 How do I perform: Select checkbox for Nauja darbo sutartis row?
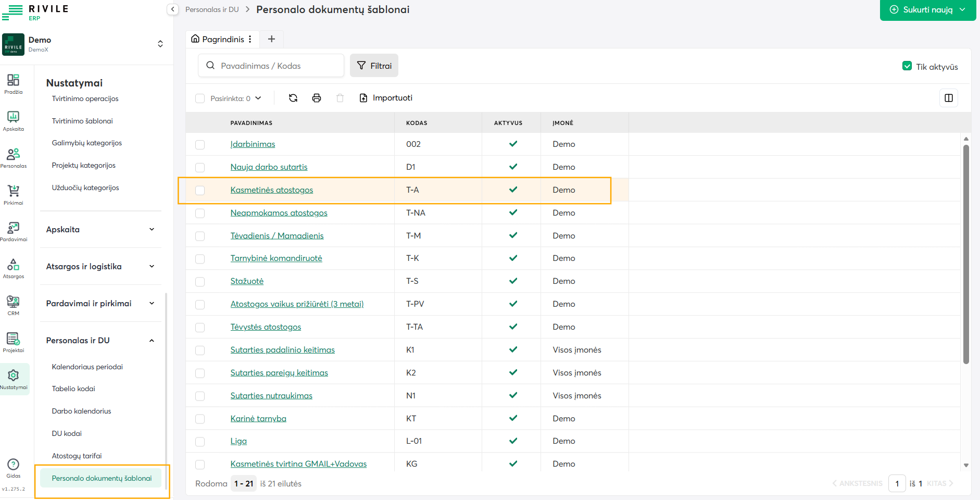(x=200, y=167)
